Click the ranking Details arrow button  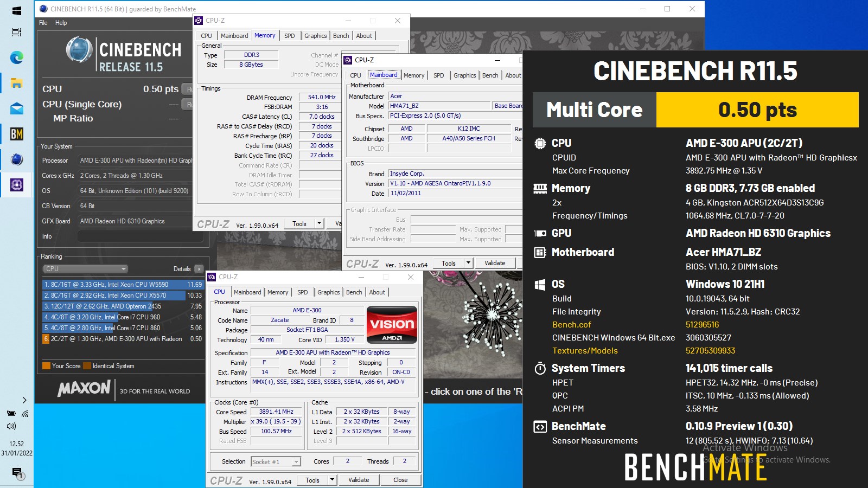(199, 268)
